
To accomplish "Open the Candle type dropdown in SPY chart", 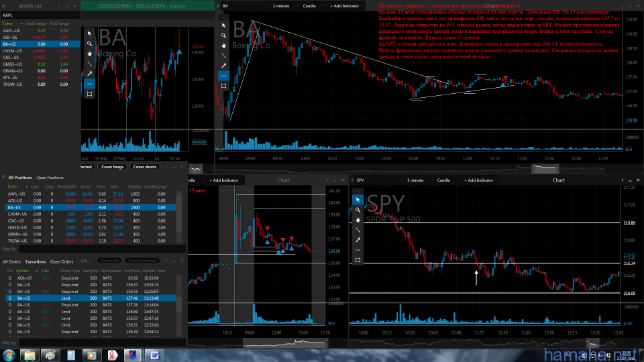I will pos(447,180).
